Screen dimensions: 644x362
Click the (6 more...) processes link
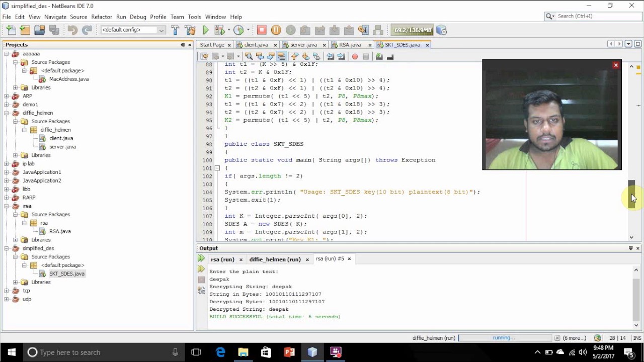574,338
